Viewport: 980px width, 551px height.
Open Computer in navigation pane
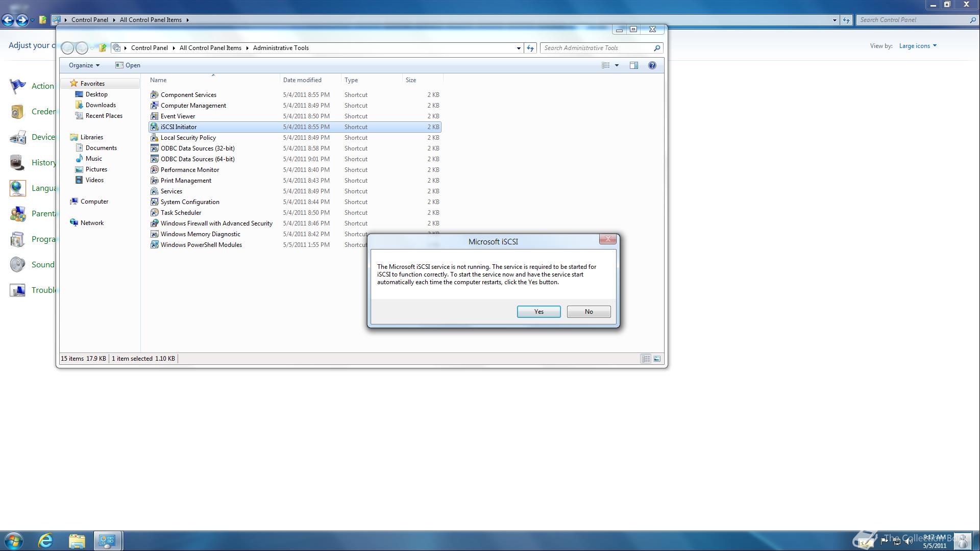pyautogui.click(x=94, y=202)
